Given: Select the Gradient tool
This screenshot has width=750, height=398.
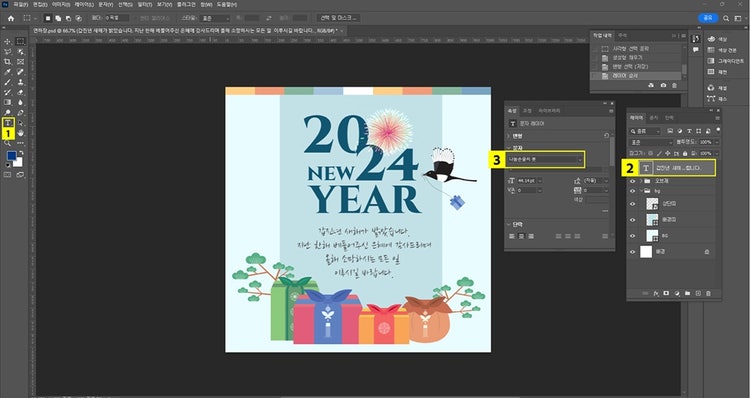Looking at the screenshot, I should click(x=8, y=102).
